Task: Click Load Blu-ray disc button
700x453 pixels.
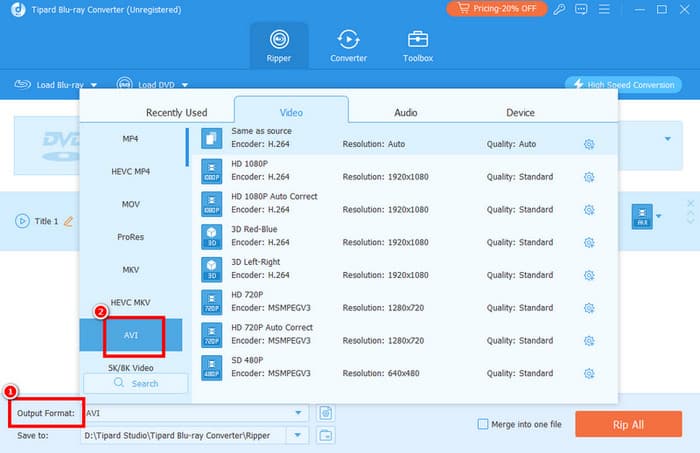Action: click(49, 84)
